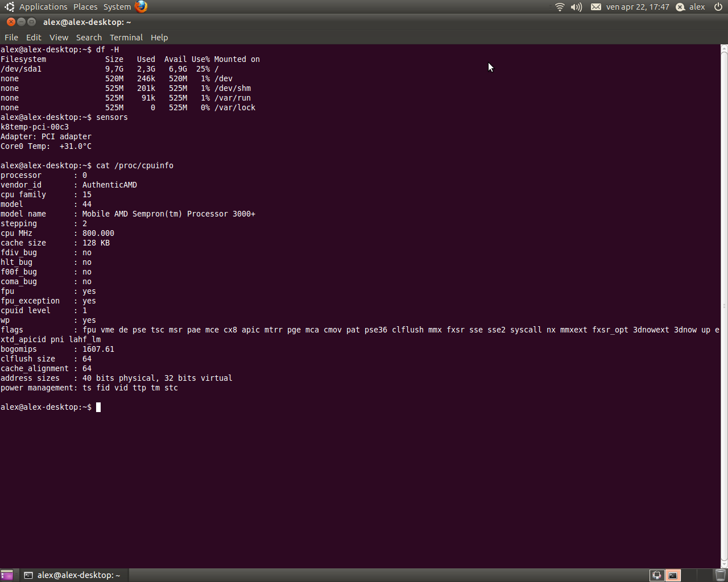Image resolution: width=728 pixels, height=582 pixels.
Task: Open the terminal Search menu
Action: [x=89, y=38]
